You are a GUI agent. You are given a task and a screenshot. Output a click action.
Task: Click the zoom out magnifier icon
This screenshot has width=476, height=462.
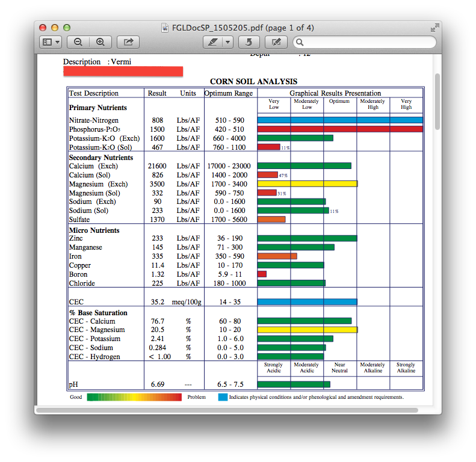(78, 42)
